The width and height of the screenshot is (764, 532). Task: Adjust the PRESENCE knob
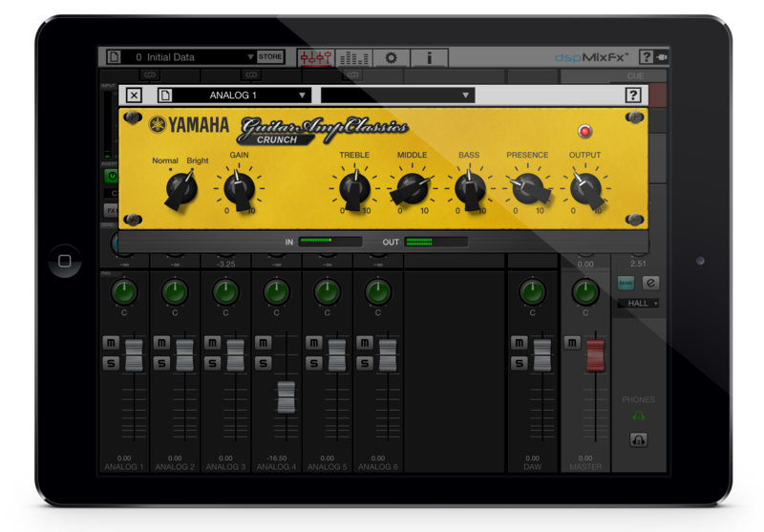coord(528,189)
